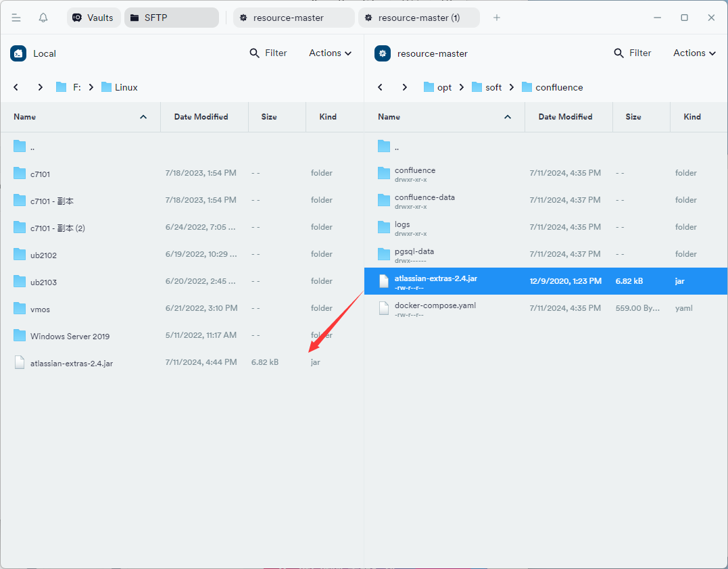This screenshot has width=728, height=569.
Task: Sort Local files by Date Modified
Action: pos(204,117)
